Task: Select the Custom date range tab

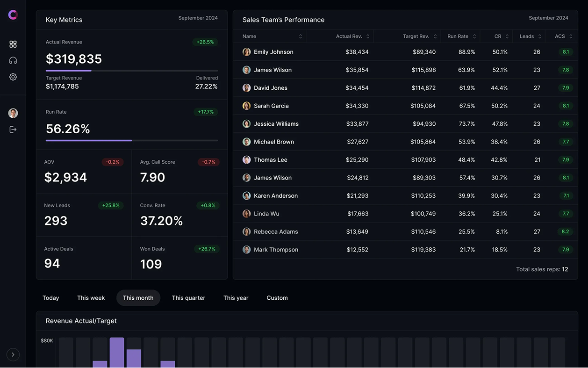Action: tap(277, 298)
